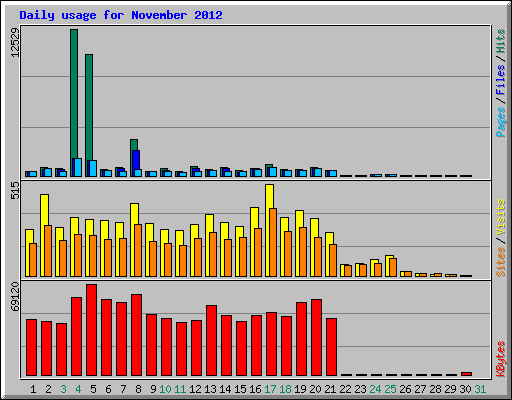Image resolution: width=512 pixels, height=400 pixels.
Task: Click the small red KBytes bar for day 30
Action: 466,374
